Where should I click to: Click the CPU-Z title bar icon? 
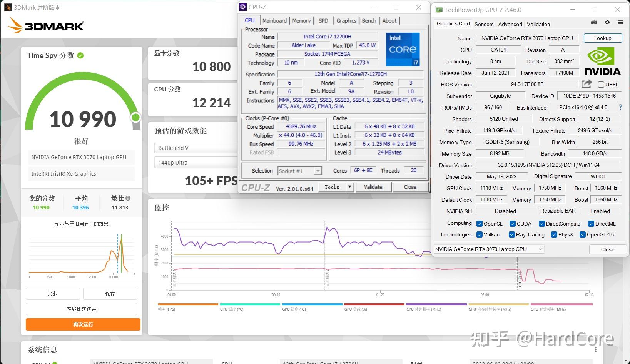243,7
